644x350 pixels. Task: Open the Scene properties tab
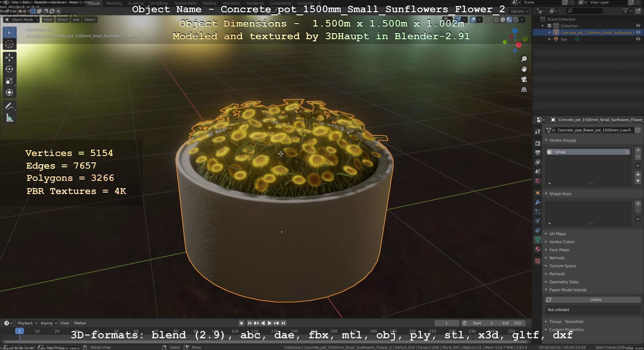coord(538,171)
